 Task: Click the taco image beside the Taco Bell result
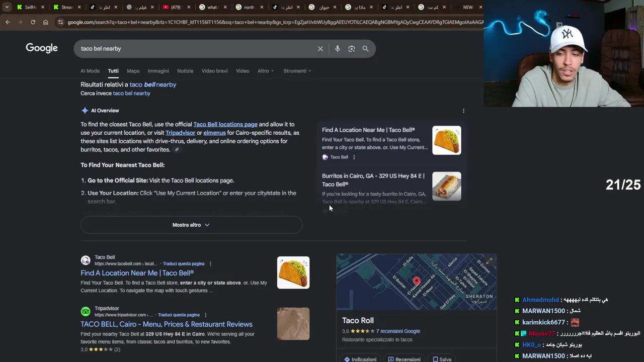tap(293, 273)
